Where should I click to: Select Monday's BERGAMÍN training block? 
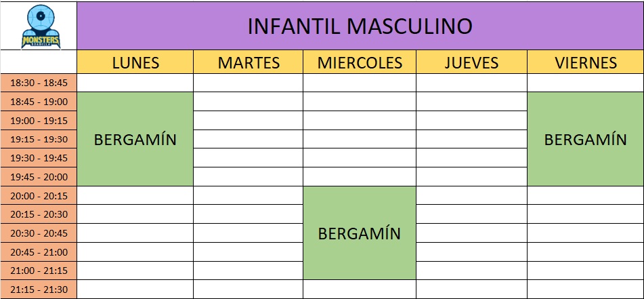point(135,140)
